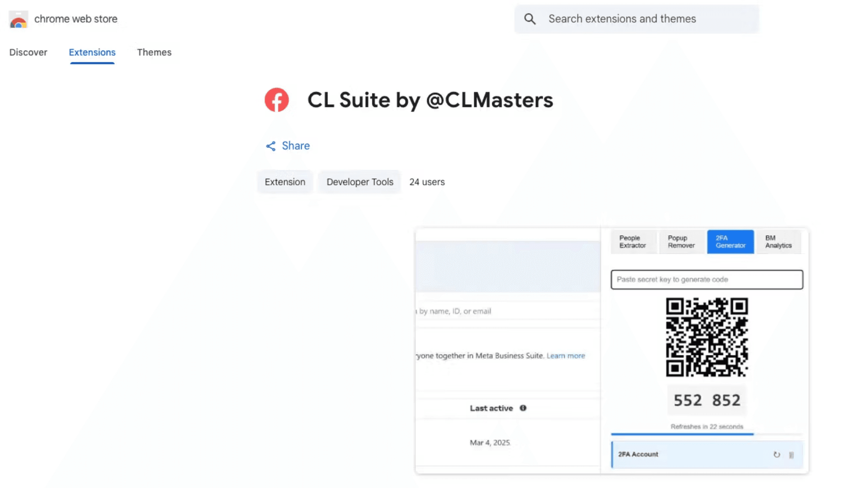The height and width of the screenshot is (488, 868).
Task: Click the search magnifier icon
Action: tap(530, 19)
